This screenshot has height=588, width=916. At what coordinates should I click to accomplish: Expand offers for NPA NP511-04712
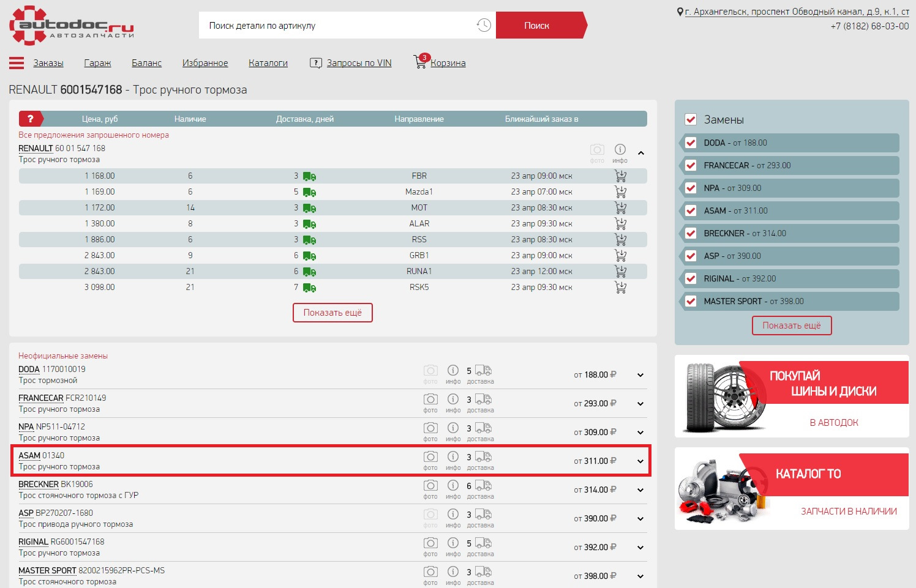coord(640,433)
